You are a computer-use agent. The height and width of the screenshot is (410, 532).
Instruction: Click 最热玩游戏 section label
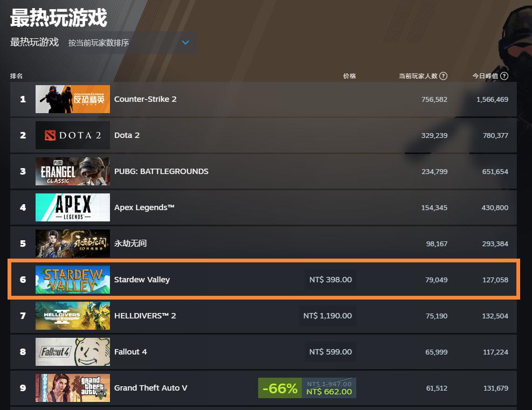34,42
